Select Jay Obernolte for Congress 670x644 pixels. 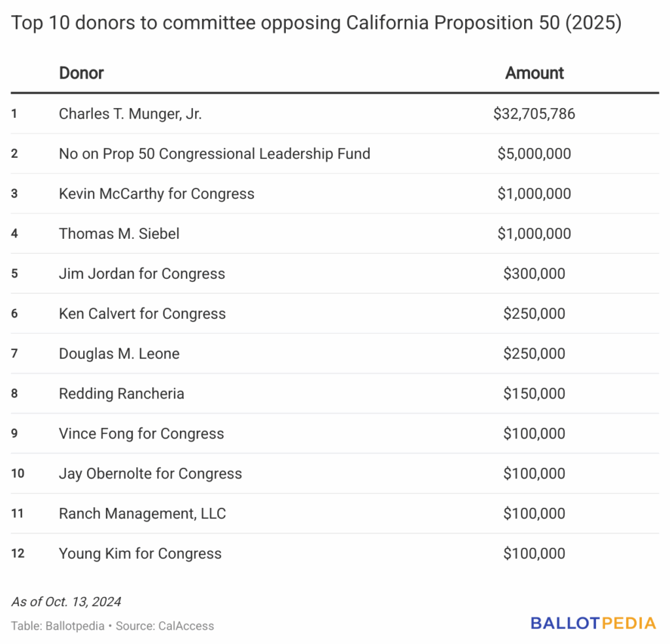click(150, 473)
